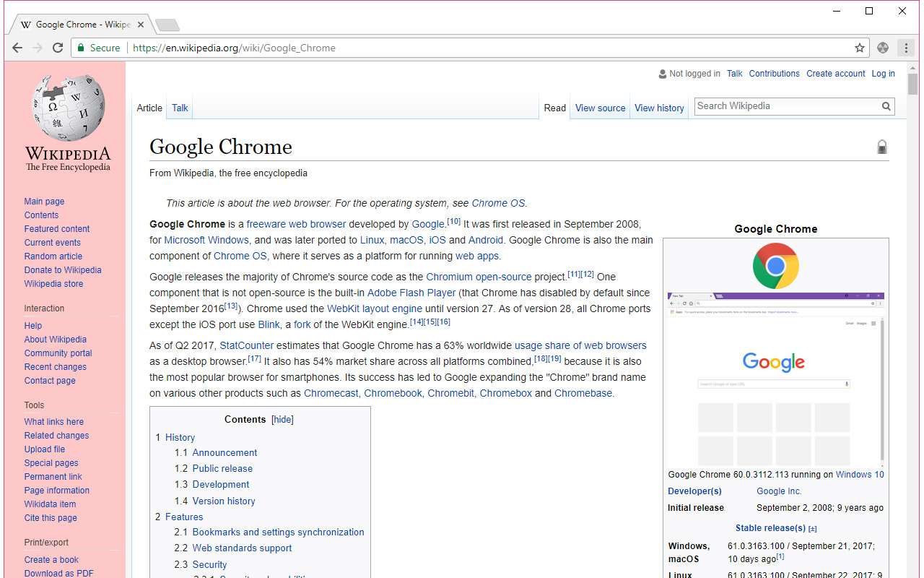The height and width of the screenshot is (578, 924).
Task: Hide the Contents table via the hide toggle
Action: 282,420
